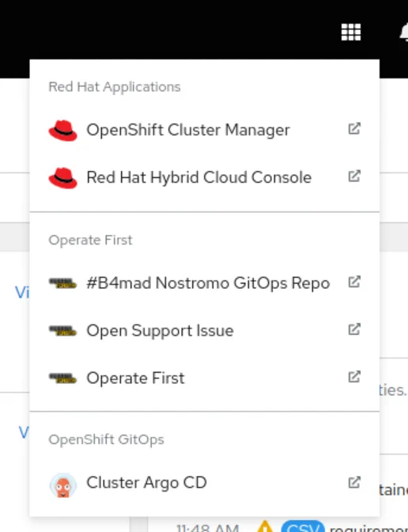Image resolution: width=408 pixels, height=532 pixels.
Task: Click the CSV badge in the events list
Action: click(303, 526)
